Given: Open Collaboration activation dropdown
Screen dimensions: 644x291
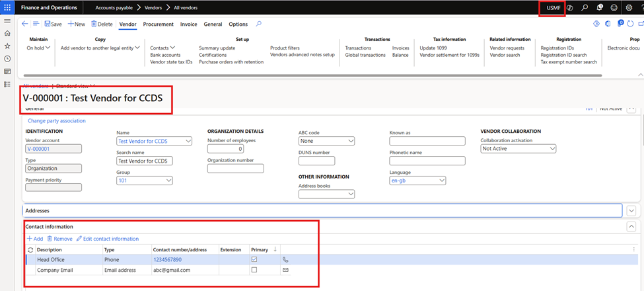Looking at the screenshot, I should [518, 149].
